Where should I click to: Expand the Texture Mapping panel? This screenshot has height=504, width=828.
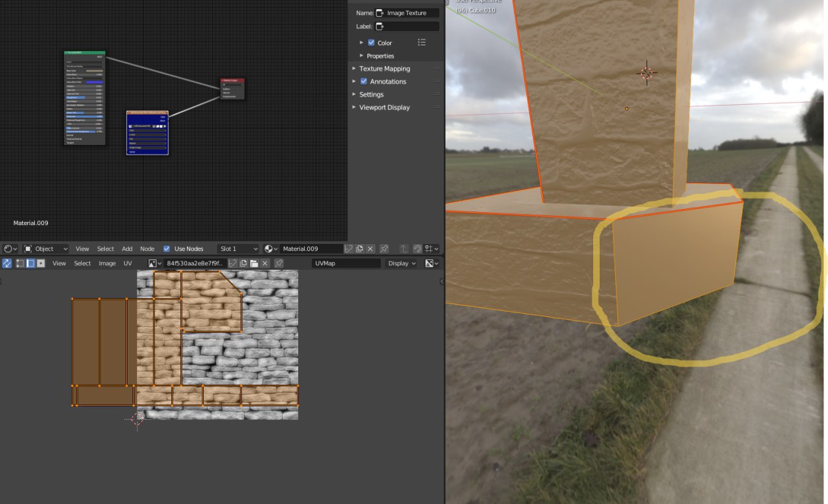[354, 69]
